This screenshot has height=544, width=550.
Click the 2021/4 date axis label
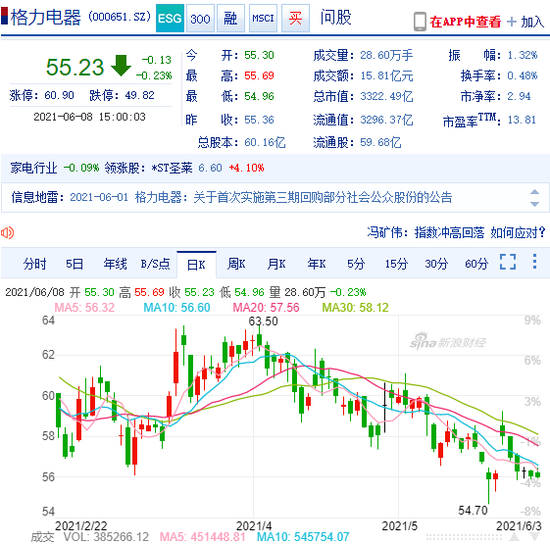click(x=254, y=526)
